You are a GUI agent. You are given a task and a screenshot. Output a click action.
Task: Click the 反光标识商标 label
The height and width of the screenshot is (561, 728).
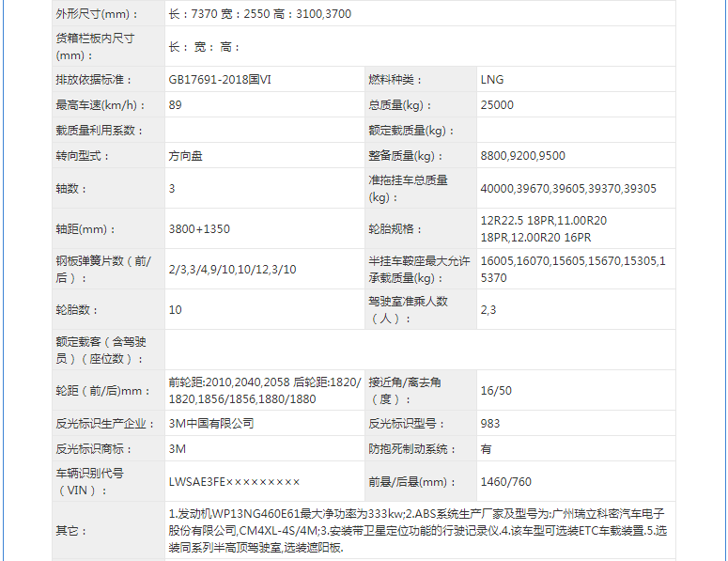[x=94, y=449]
